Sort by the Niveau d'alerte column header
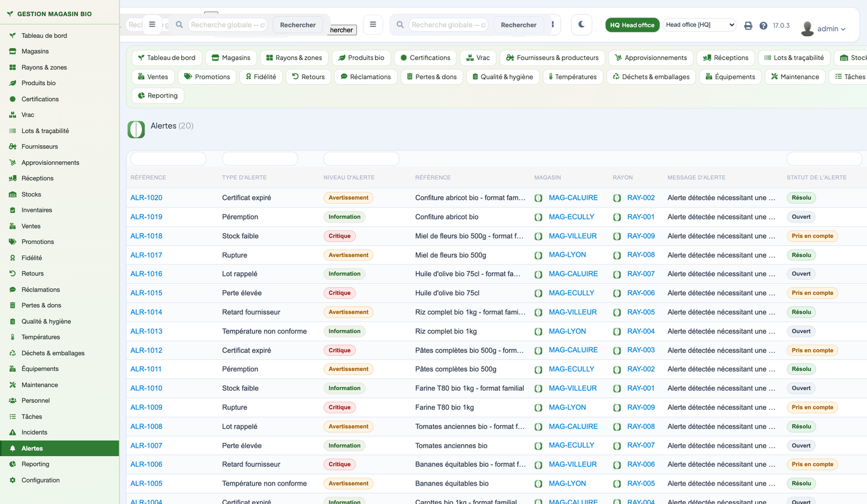Image resolution: width=867 pixels, height=504 pixels. pos(349,178)
